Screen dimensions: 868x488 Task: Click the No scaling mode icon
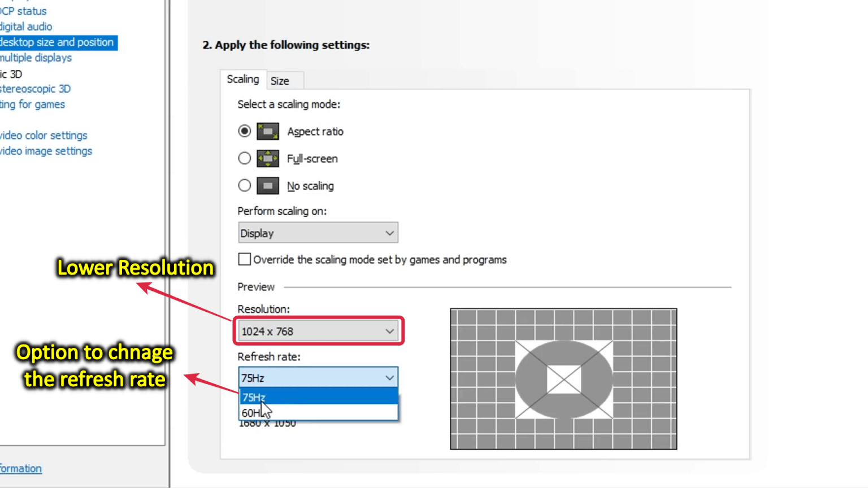267,185
